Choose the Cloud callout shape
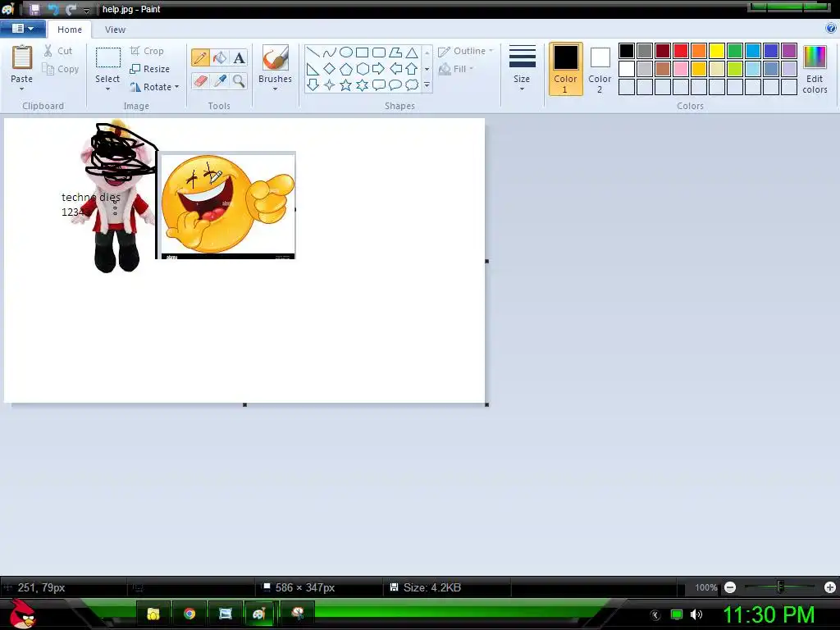This screenshot has height=630, width=840. pyautogui.click(x=412, y=84)
